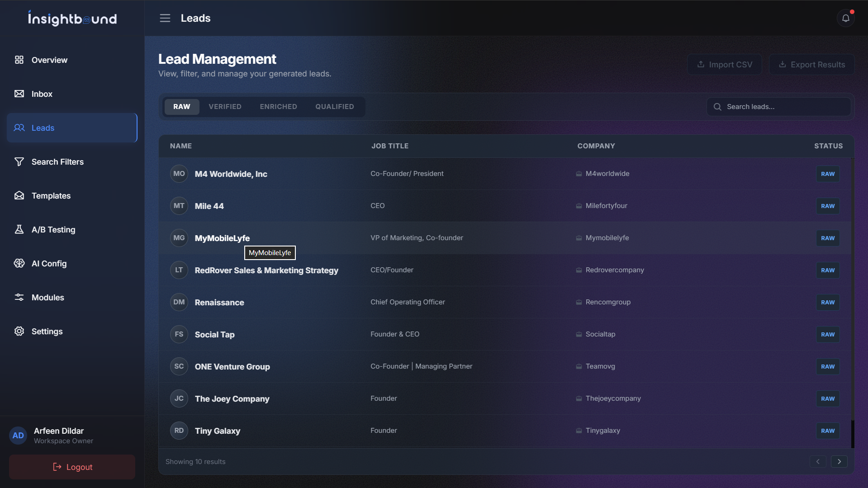The height and width of the screenshot is (488, 868).
Task: Switch to the ENRICHED tab
Action: pos(278,107)
